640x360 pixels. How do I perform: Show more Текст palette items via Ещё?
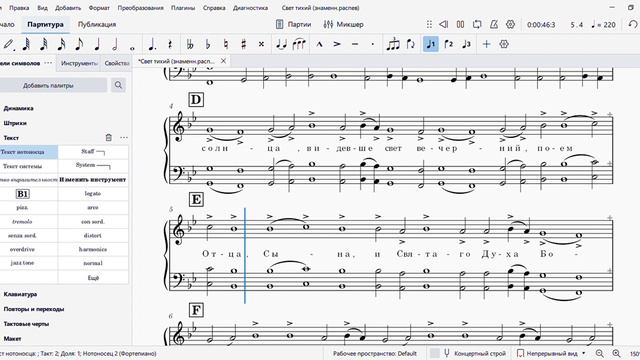coord(93,278)
